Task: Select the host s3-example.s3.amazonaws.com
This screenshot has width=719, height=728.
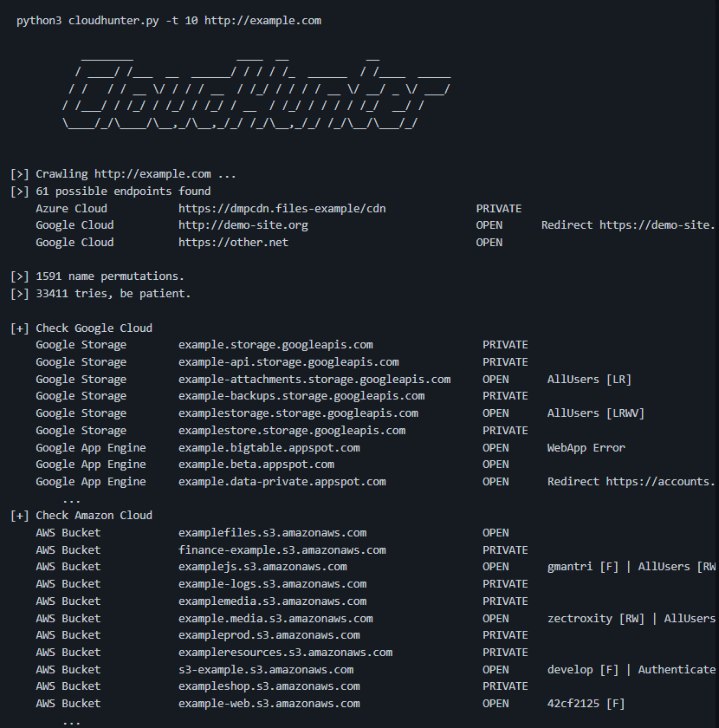Action: click(x=265, y=670)
